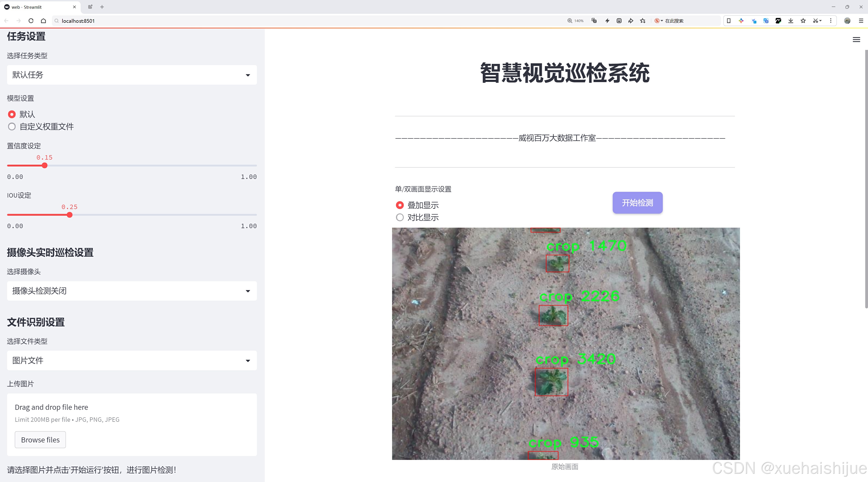
Task: Expand the 默认任务 task type dropdown
Action: click(132, 75)
